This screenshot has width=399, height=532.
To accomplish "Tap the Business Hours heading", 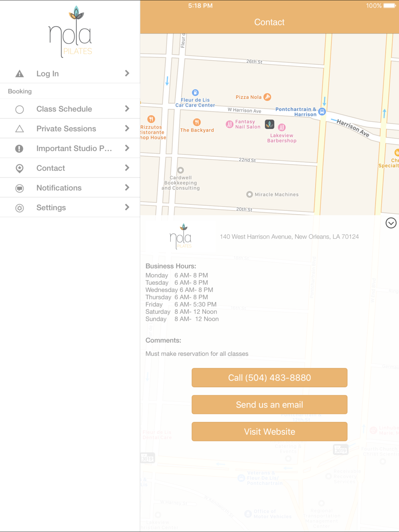I will coord(171,266).
